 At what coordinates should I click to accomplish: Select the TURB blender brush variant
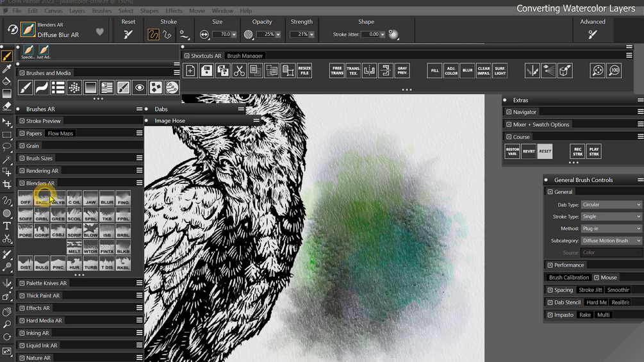pyautogui.click(x=91, y=263)
